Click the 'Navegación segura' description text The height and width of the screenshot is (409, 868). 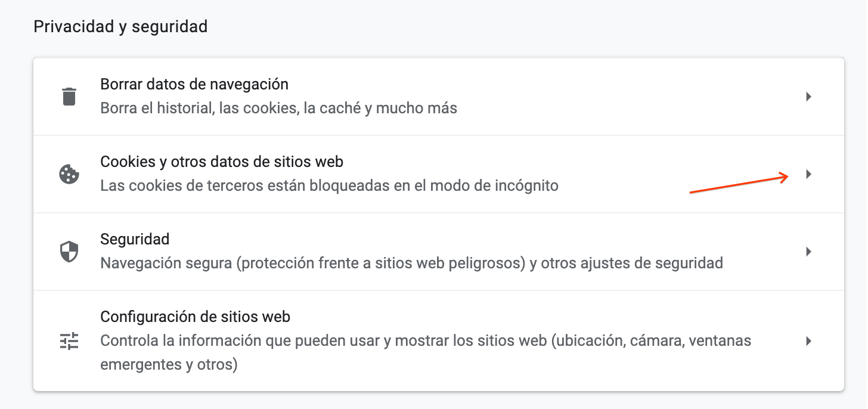point(411,263)
